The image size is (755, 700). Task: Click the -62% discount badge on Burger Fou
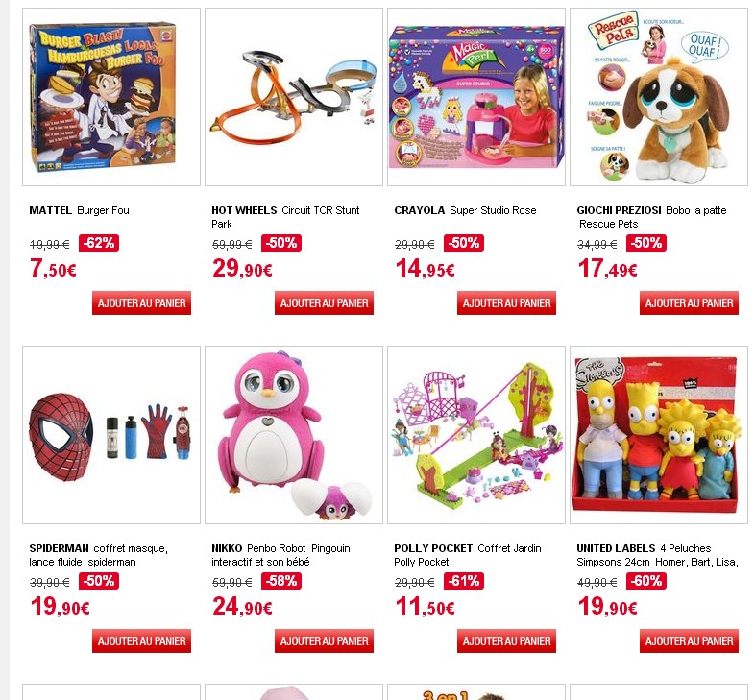coord(99,243)
